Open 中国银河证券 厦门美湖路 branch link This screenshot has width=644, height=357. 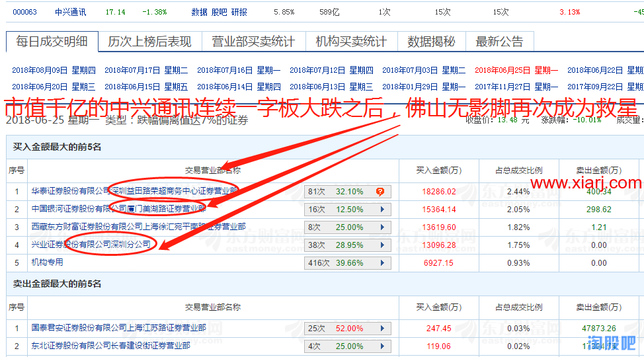(x=119, y=209)
